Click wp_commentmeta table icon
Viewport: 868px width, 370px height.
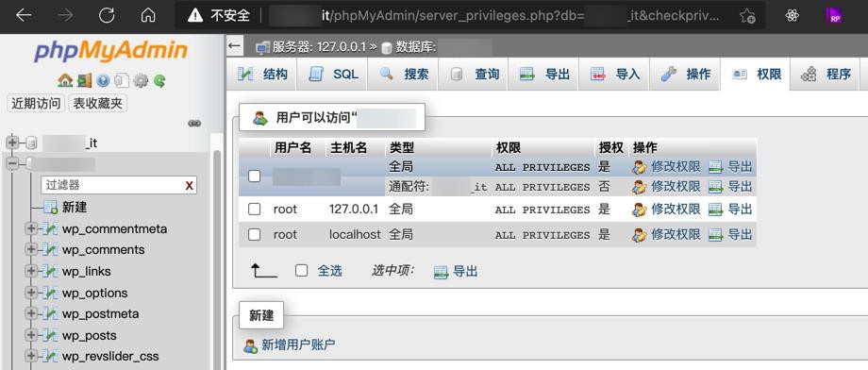(x=51, y=228)
